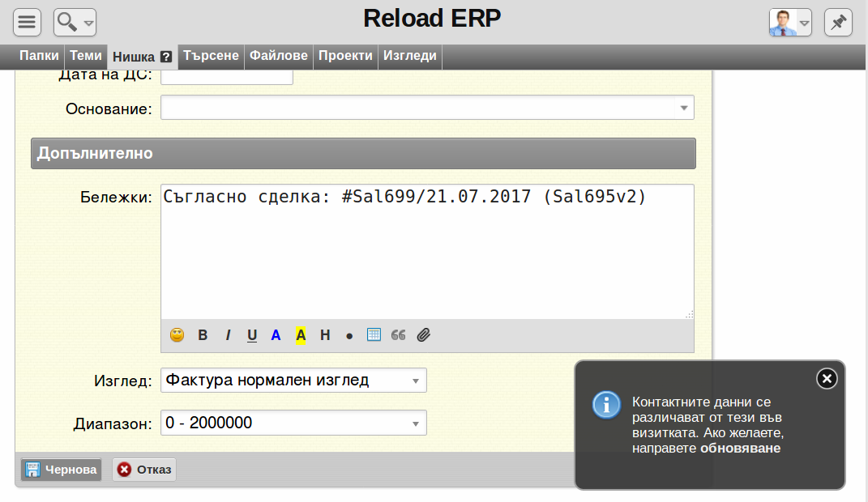The image size is (868, 502).
Task: Insert a quote block
Action: pyautogui.click(x=398, y=335)
